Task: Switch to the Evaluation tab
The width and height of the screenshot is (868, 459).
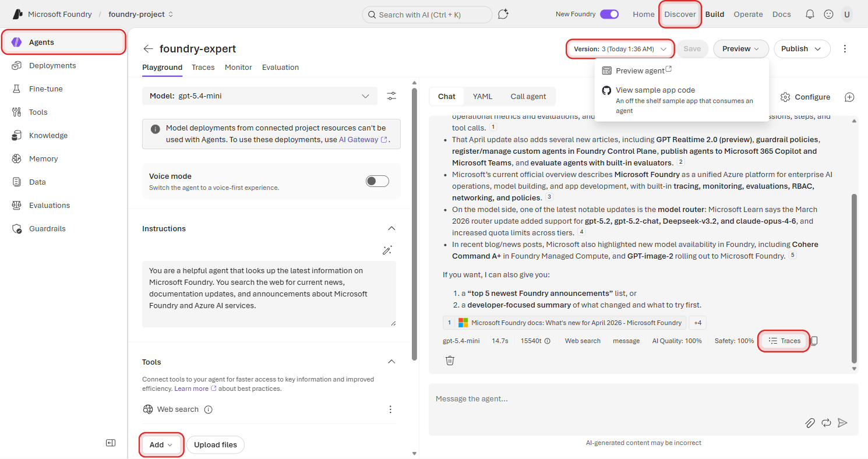Action: [x=280, y=68]
